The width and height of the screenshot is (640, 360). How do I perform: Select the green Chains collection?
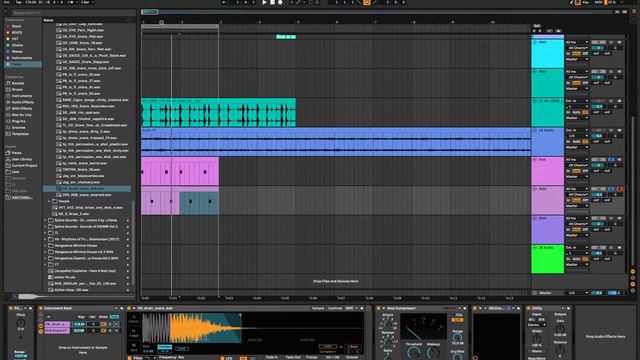click(x=17, y=45)
